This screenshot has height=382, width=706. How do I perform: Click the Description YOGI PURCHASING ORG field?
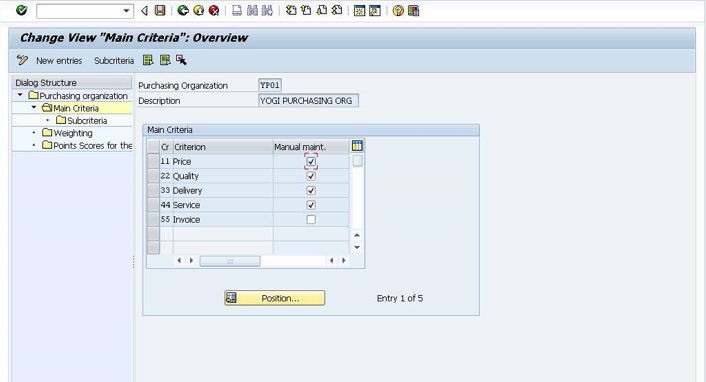308,100
